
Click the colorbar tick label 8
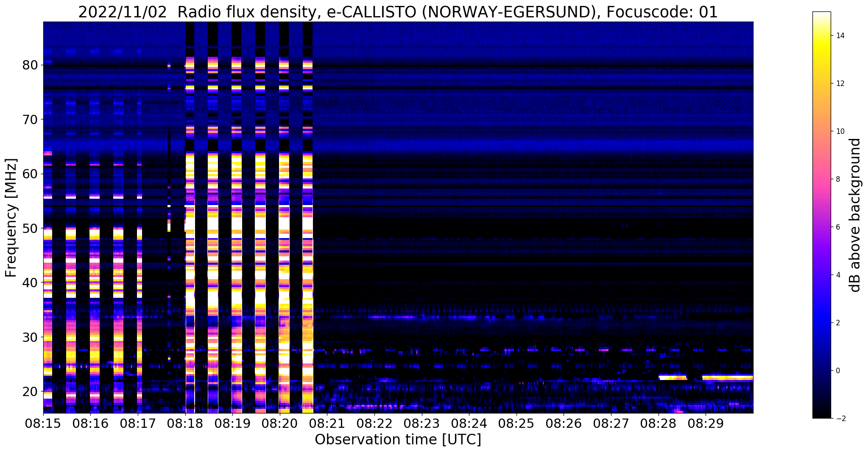pos(837,179)
